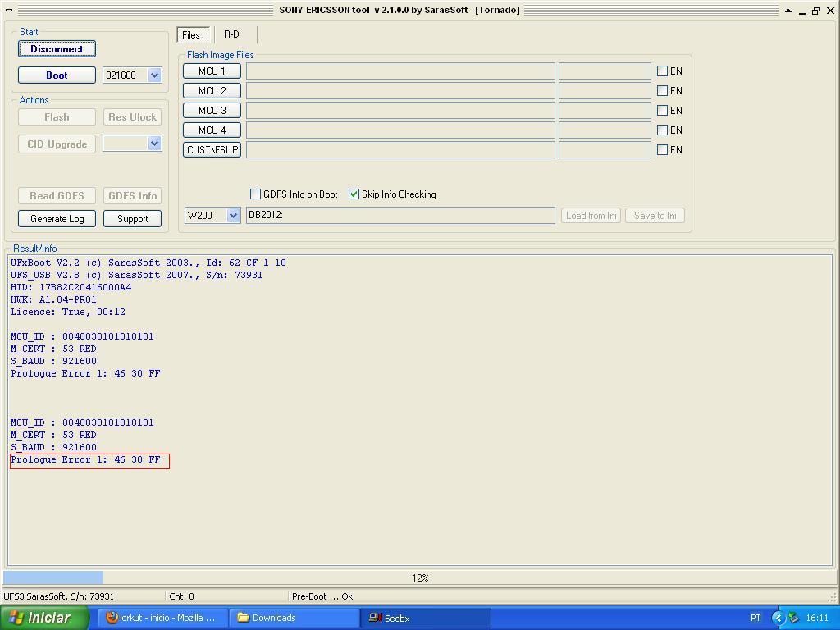Enable the EN checkbox for MCU 1
Screen dimensions: 840x630
(x=662, y=71)
